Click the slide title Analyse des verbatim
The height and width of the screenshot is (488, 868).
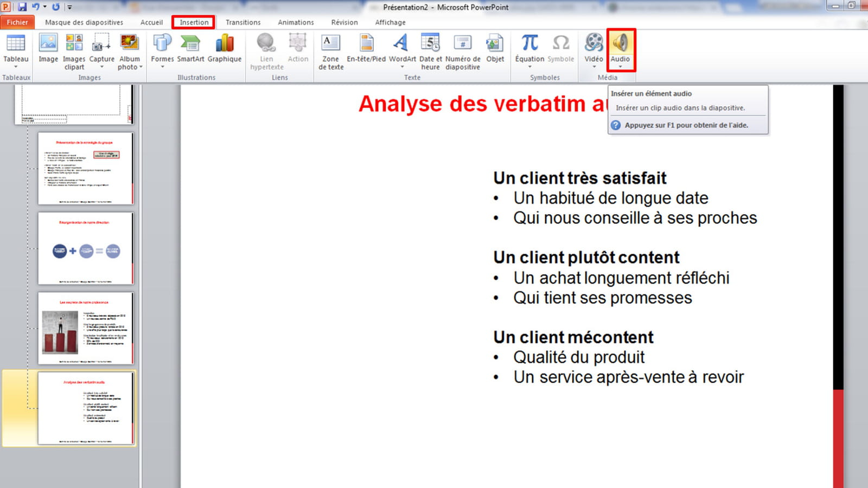(483, 104)
